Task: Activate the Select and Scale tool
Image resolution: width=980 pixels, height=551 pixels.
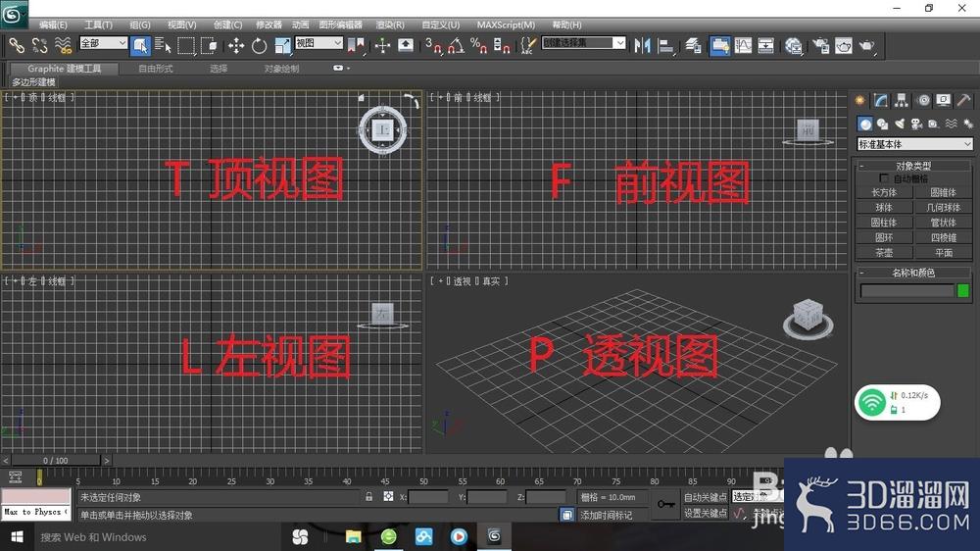Action: [282, 45]
